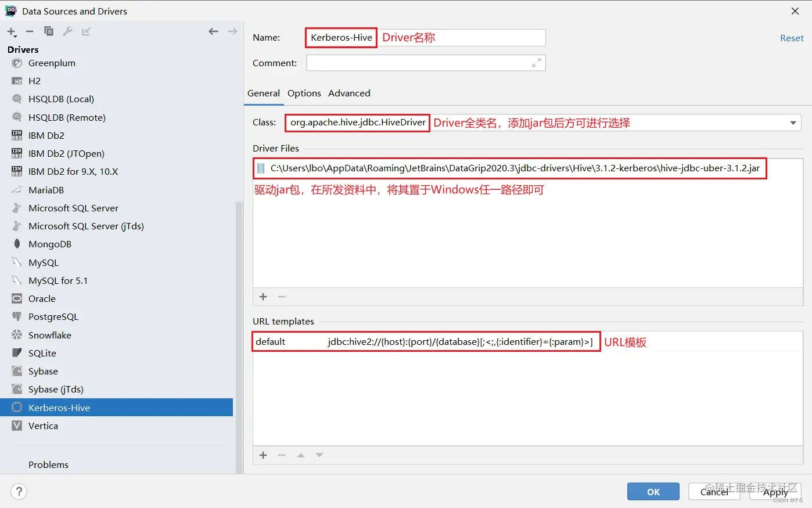Switch to the General tab
The width and height of the screenshot is (812, 508).
[264, 93]
